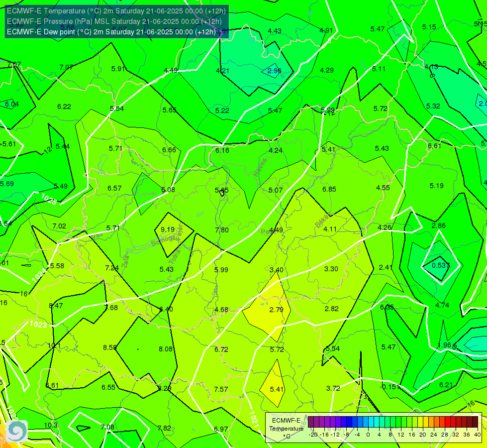Select the ECMWF-E Temperature 2m layer label
The width and height of the screenshot is (487, 448).
[x=116, y=11]
